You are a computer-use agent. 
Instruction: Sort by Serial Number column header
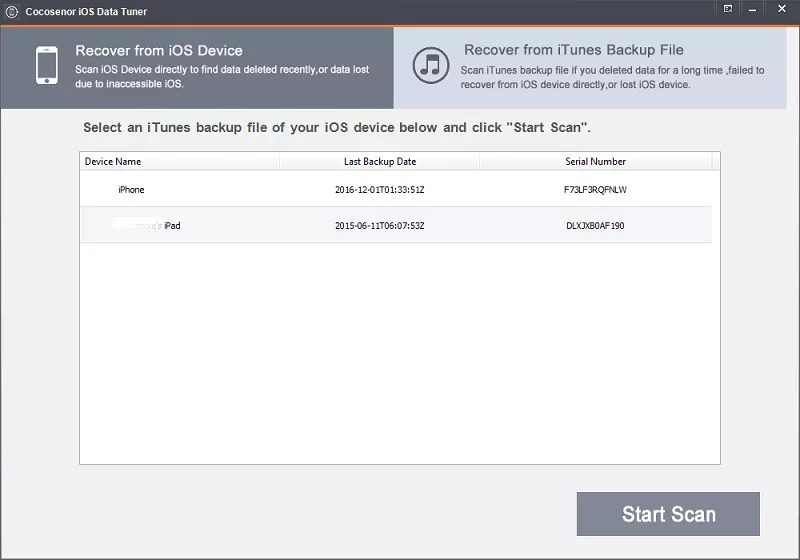tap(595, 161)
